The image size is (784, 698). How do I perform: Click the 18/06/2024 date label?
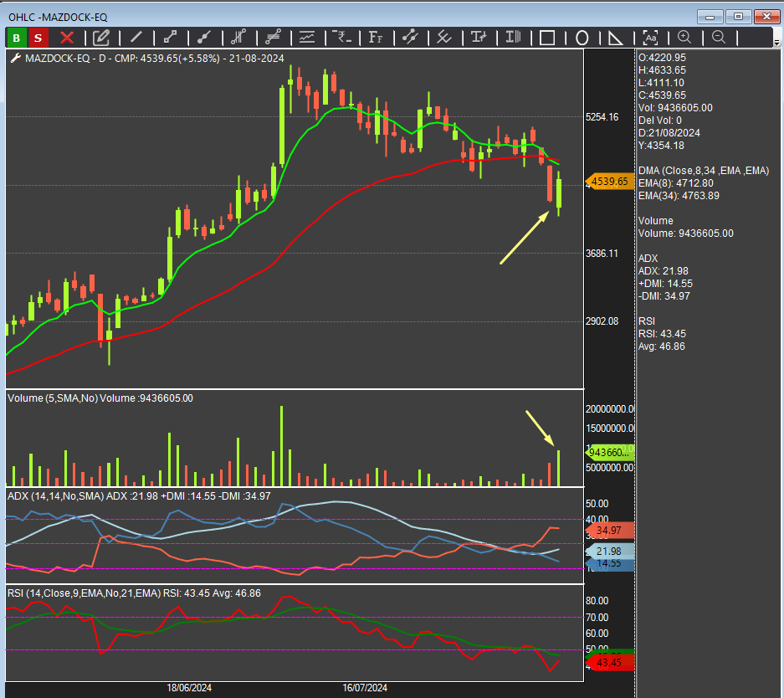coord(189,688)
